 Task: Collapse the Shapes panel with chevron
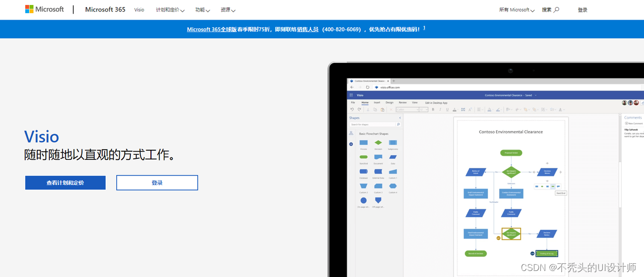400,118
